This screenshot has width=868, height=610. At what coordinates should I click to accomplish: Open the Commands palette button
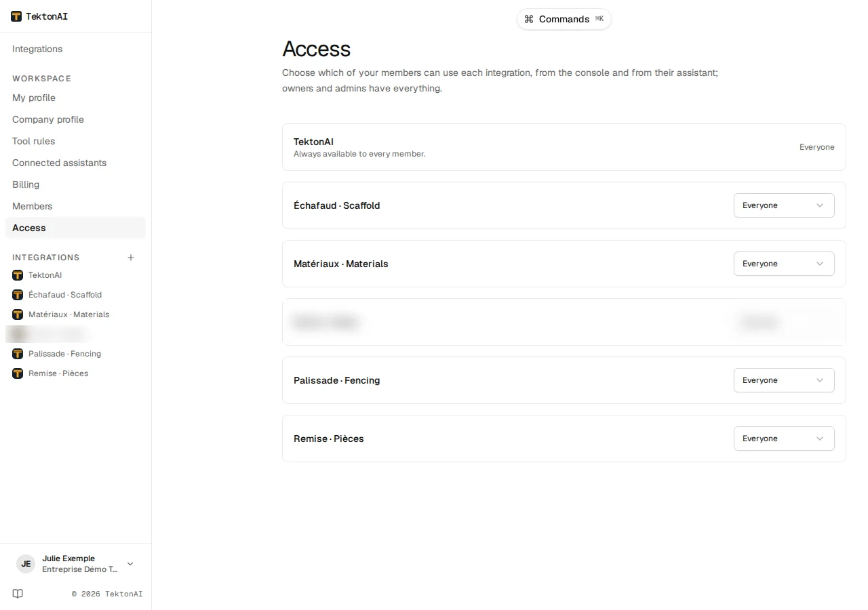[564, 19]
